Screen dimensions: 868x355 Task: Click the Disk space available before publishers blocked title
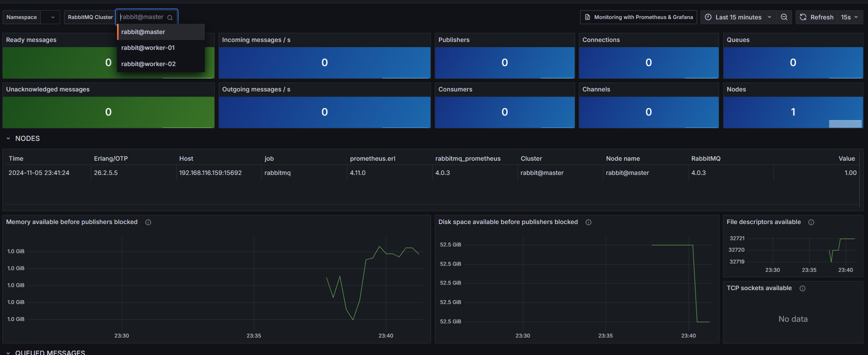508,222
